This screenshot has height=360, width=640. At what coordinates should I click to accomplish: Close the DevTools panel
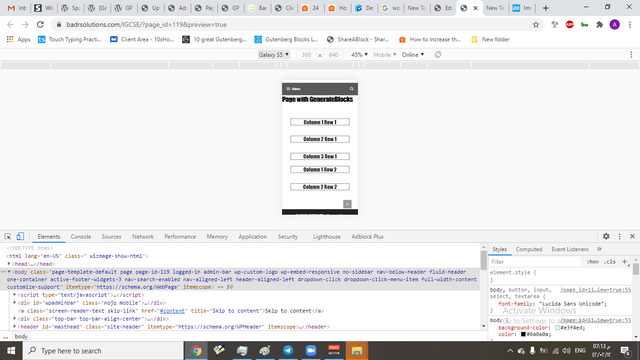[x=632, y=236]
